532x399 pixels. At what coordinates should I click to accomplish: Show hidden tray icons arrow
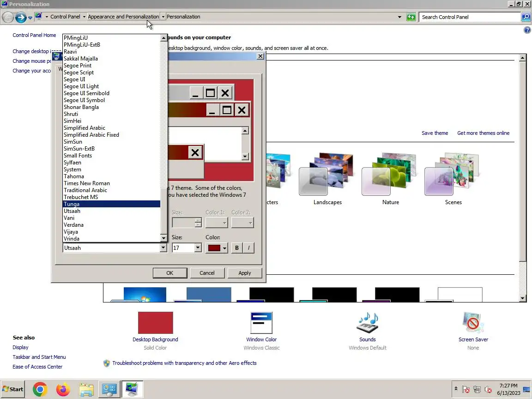(456, 389)
